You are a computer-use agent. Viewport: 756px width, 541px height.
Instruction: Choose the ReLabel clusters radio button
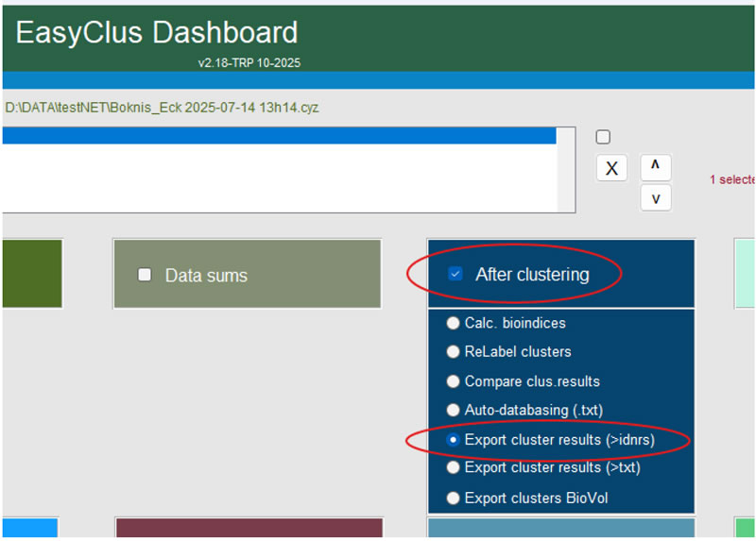[x=453, y=352]
